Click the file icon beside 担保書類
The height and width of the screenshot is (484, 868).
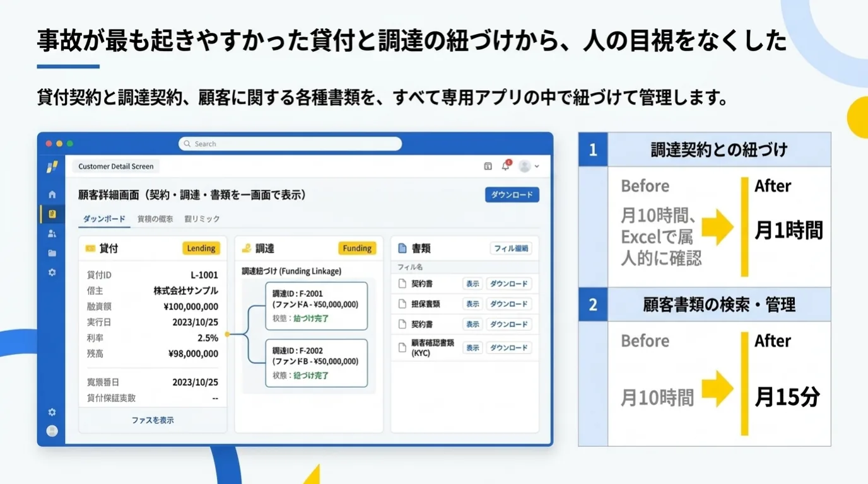pos(402,304)
